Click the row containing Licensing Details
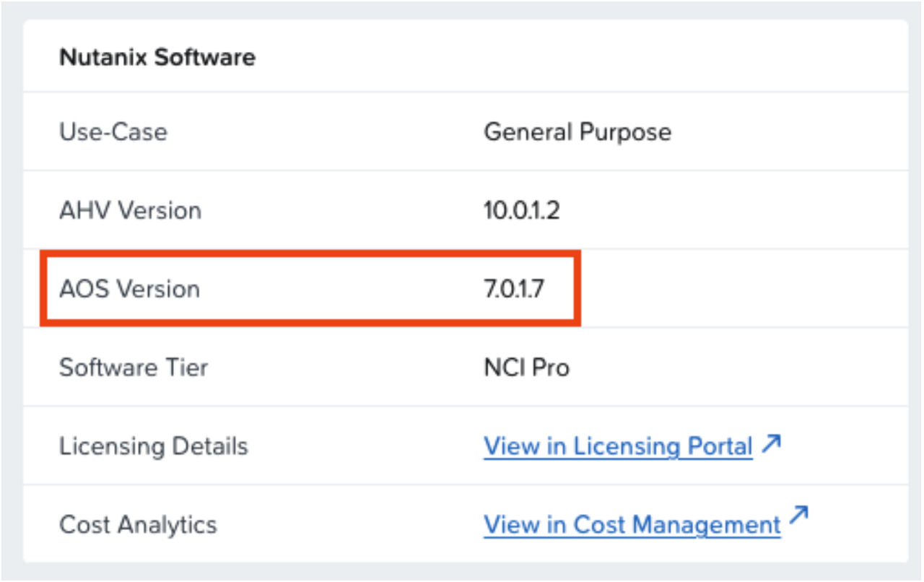Viewport: 924px width, 582px height. point(462,446)
